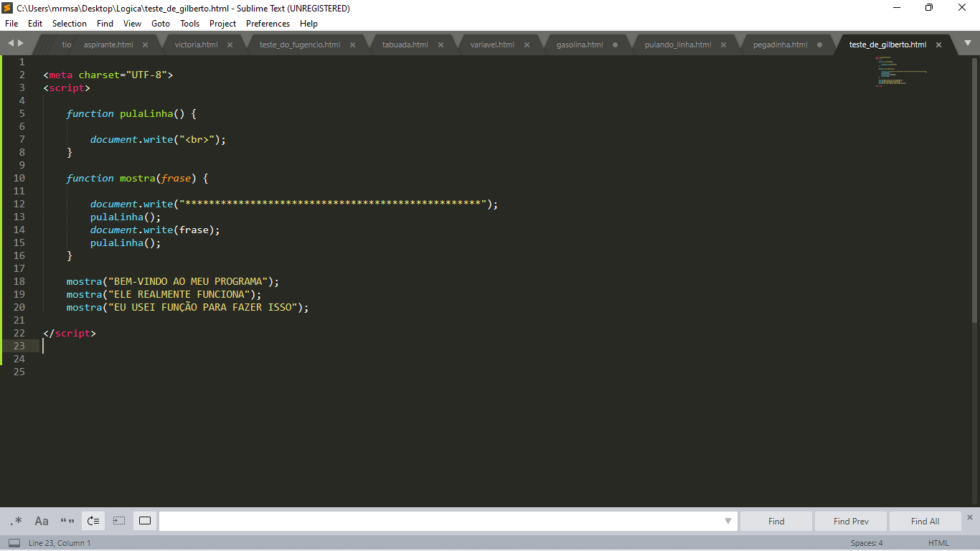
Task: Open the Preferences menu
Action: tap(268, 24)
